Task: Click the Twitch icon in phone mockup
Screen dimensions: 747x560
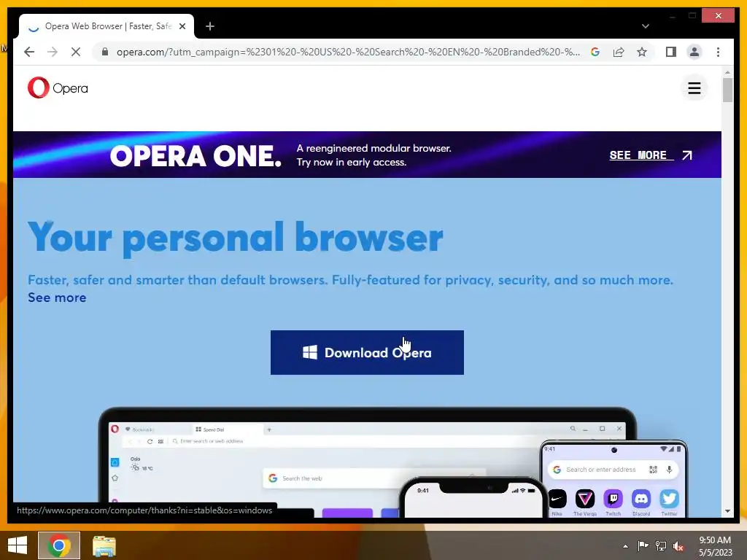Action: point(613,499)
